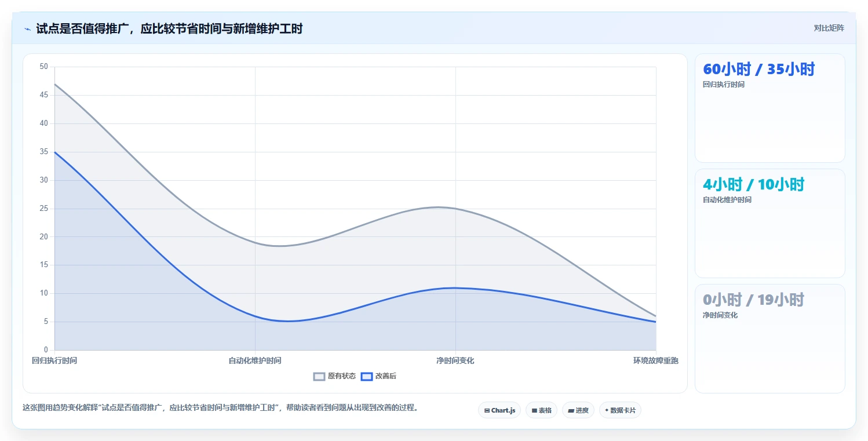Click the 45 y-axis tick label

coord(44,95)
